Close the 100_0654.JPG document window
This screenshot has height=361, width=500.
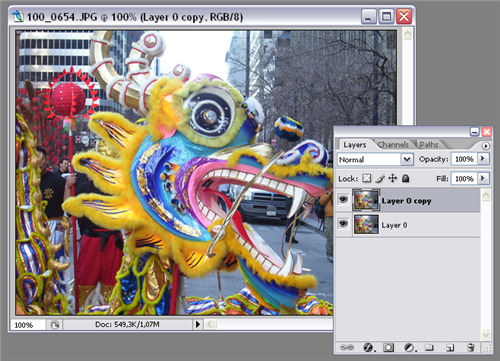coord(404,16)
